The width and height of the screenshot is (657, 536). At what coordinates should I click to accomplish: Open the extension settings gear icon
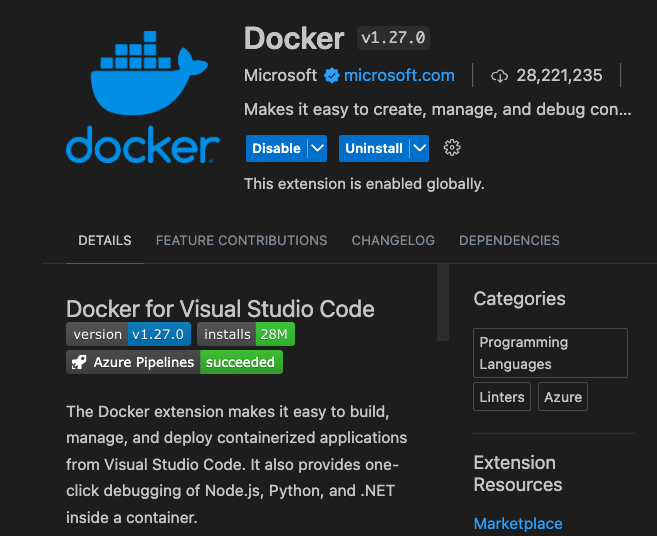452,148
